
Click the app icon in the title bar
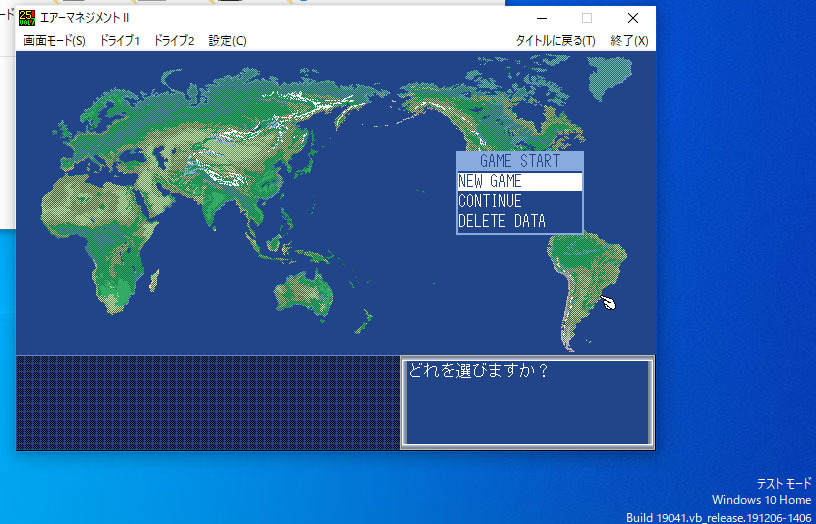coord(27,18)
